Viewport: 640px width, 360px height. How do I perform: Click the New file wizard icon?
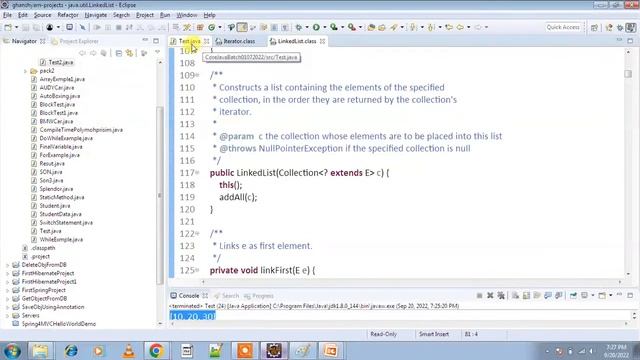click(8, 27)
